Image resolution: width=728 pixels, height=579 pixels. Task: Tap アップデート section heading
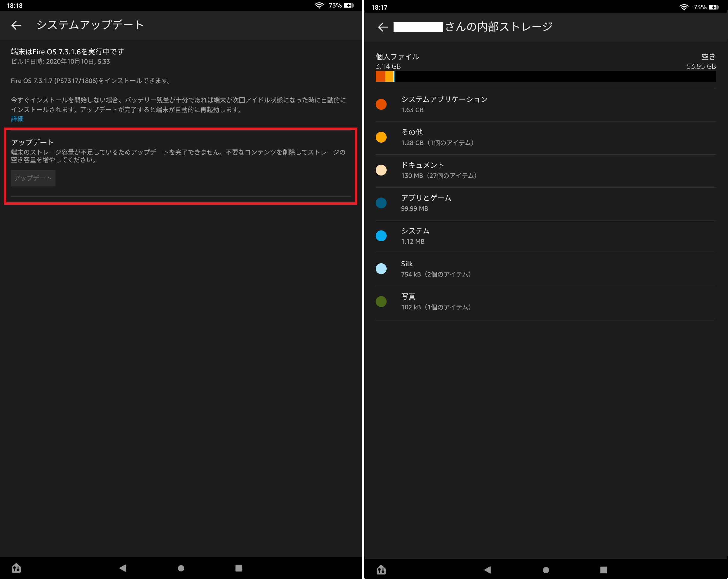pos(32,142)
